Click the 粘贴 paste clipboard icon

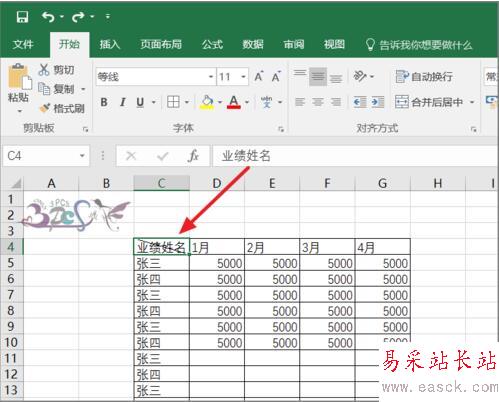coord(19,77)
